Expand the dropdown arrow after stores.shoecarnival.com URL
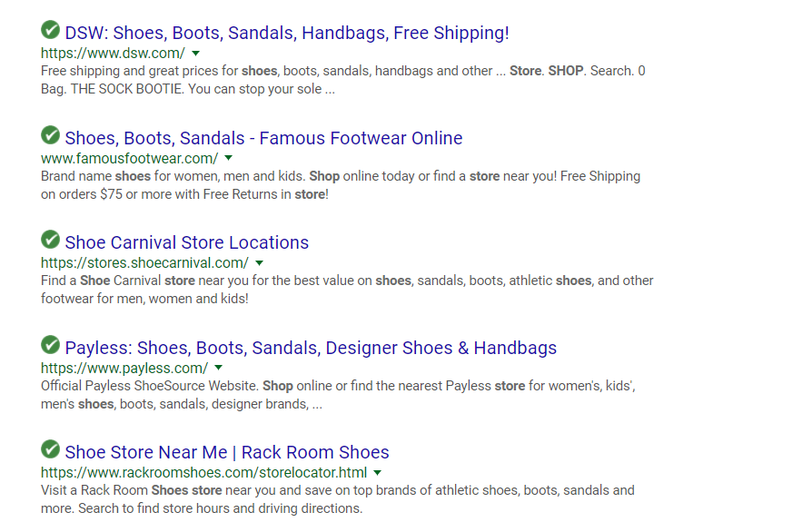Viewport: 802px width, 532px height. (260, 263)
